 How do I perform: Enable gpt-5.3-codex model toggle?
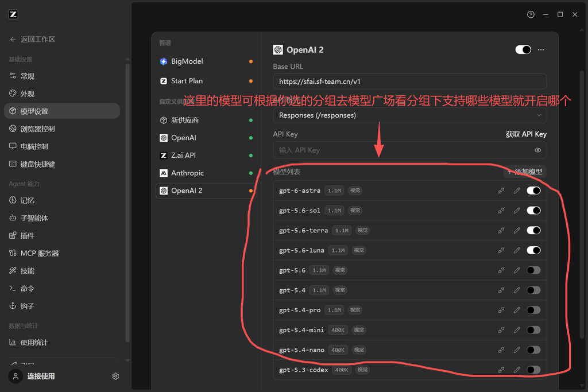[x=533, y=370]
